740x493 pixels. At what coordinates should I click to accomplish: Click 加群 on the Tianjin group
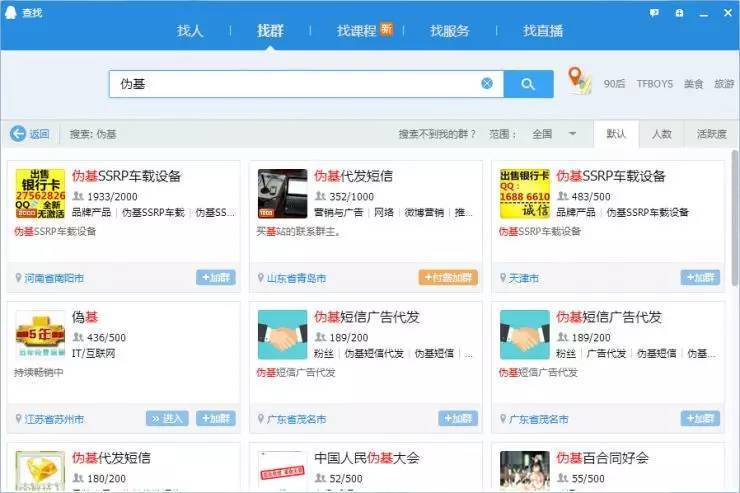point(700,277)
